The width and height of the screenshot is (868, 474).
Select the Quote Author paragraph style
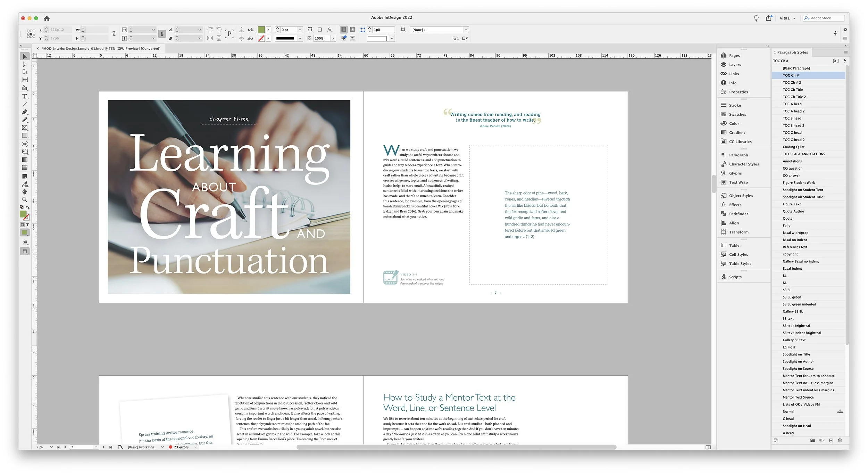(793, 211)
